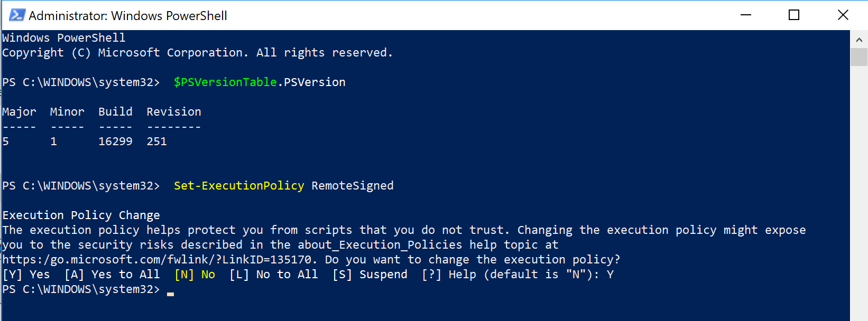Minimize the PowerShell window
868x321 pixels.
tap(746, 15)
